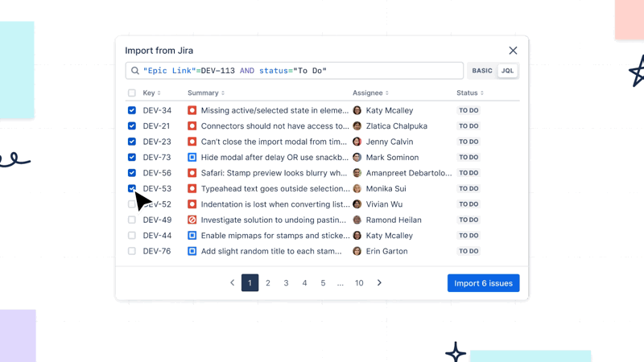The height and width of the screenshot is (362, 644).
Task: Go to previous page arrow
Action: 232,283
